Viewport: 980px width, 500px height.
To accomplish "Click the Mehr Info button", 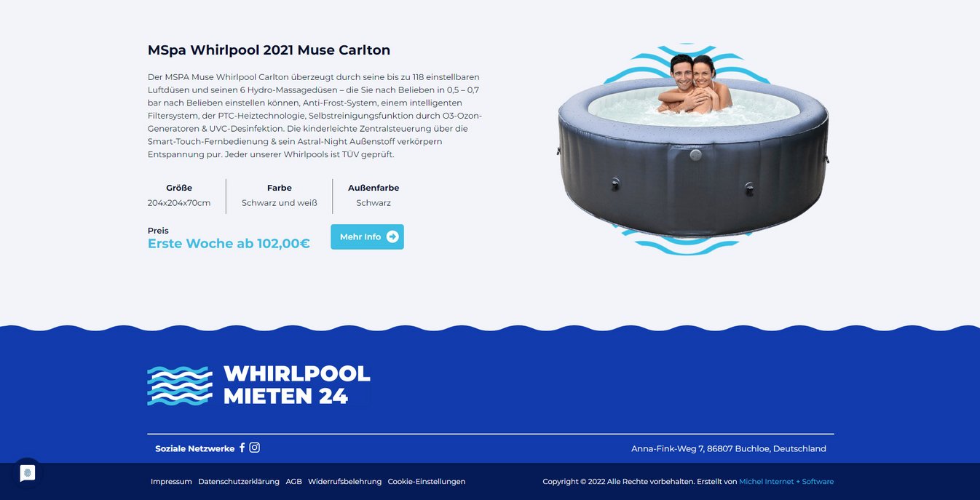I will click(x=367, y=237).
